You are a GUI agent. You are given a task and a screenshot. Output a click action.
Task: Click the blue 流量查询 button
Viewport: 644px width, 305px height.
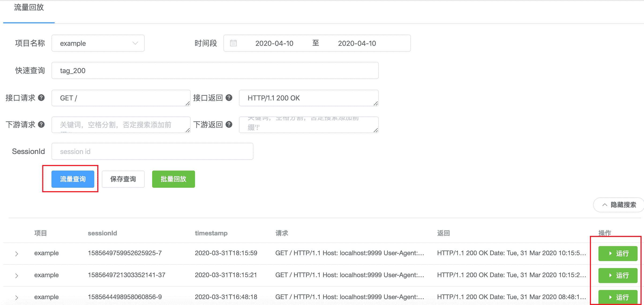[x=73, y=179]
